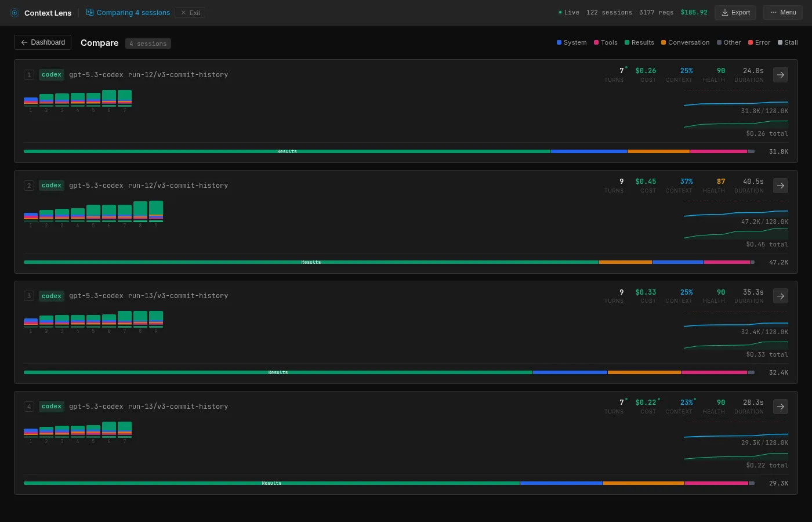Viewport: 812px width, 522px height.
Task: Click turn 7 bar in session 4's chart
Action: [125, 430]
